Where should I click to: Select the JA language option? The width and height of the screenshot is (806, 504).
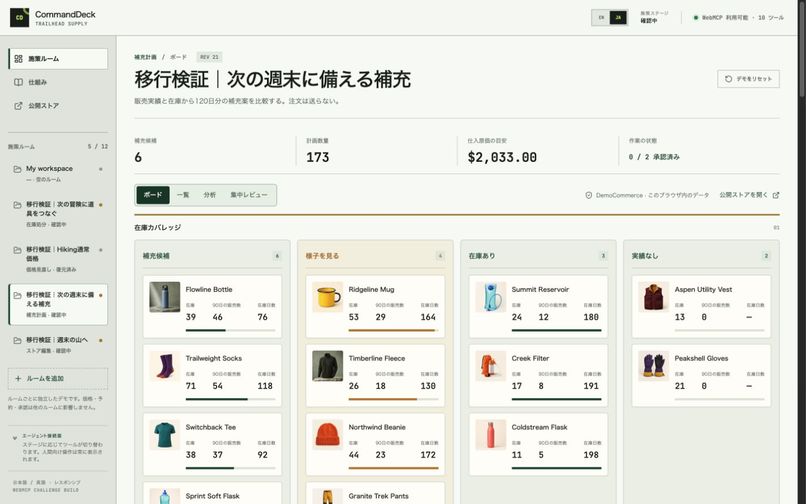618,17
